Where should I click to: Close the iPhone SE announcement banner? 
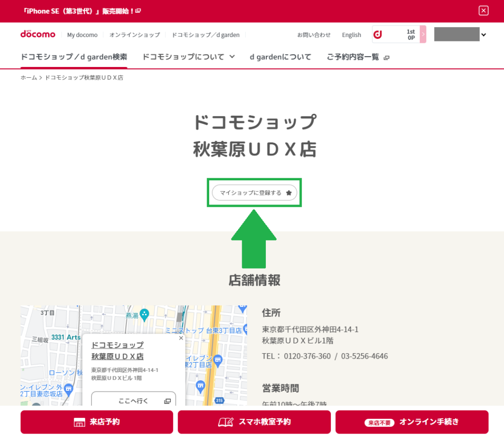[483, 11]
